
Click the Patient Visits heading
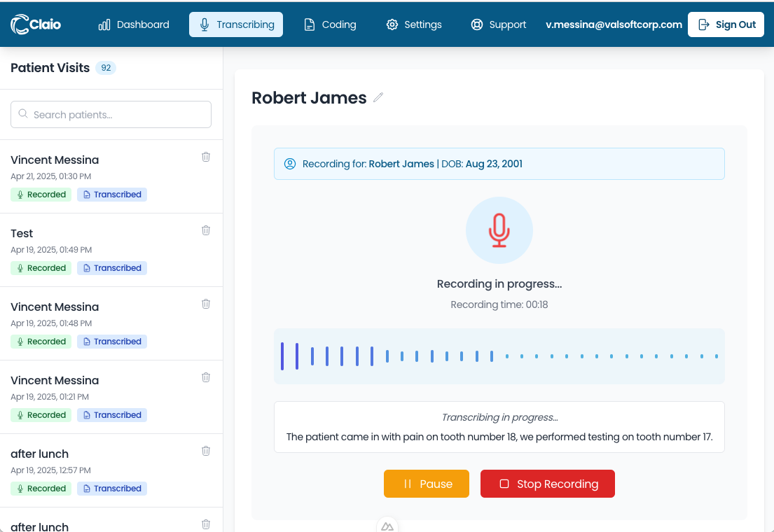(50, 68)
